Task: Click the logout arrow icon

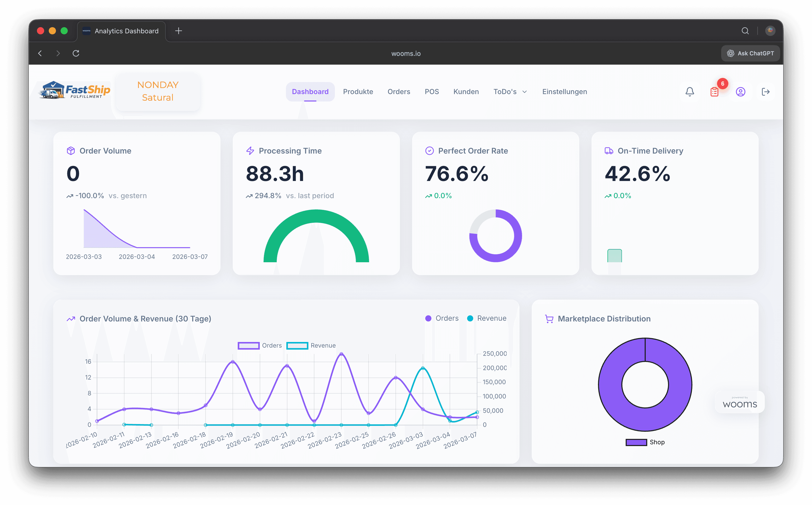Action: click(x=766, y=92)
